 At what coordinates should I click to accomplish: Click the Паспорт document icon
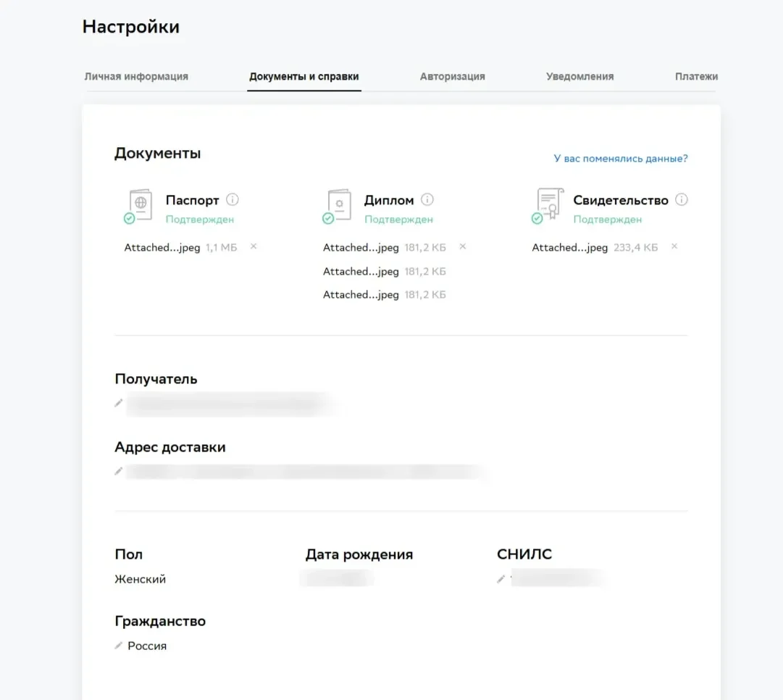[x=141, y=204]
